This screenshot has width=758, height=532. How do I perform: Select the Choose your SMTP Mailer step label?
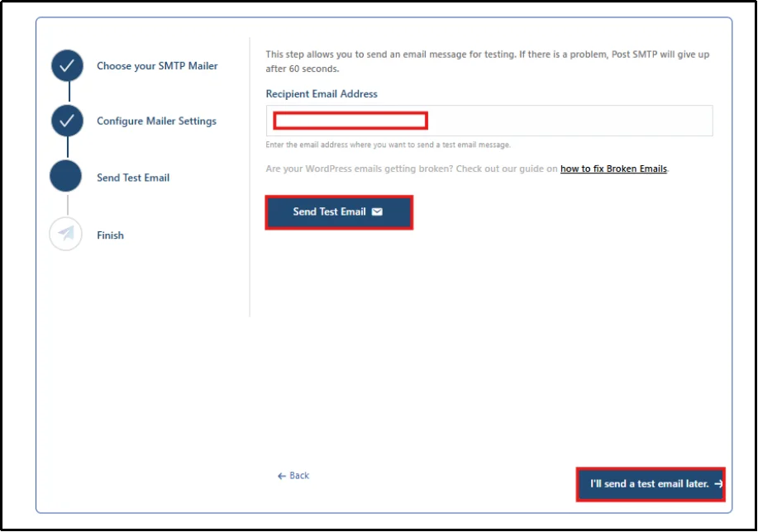pos(157,66)
